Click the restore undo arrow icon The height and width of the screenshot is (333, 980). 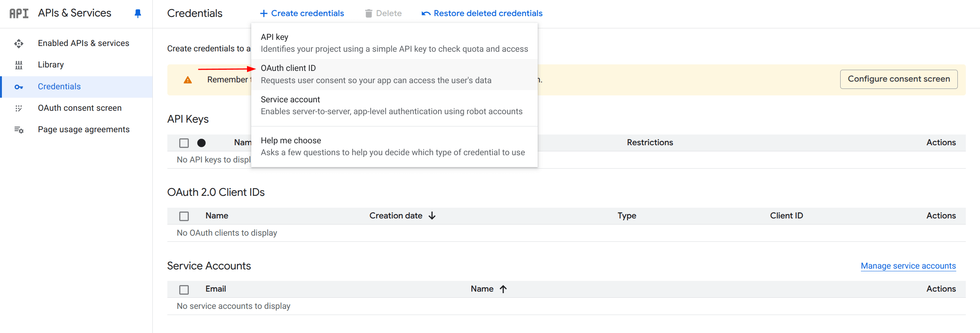coord(426,13)
